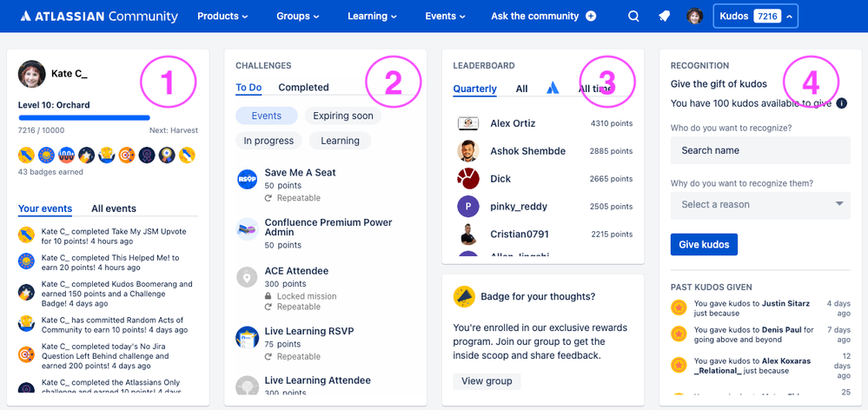Image resolution: width=868 pixels, height=410 pixels.
Task: Click the star icon beside Denis Paul kudos
Action: coord(679,334)
